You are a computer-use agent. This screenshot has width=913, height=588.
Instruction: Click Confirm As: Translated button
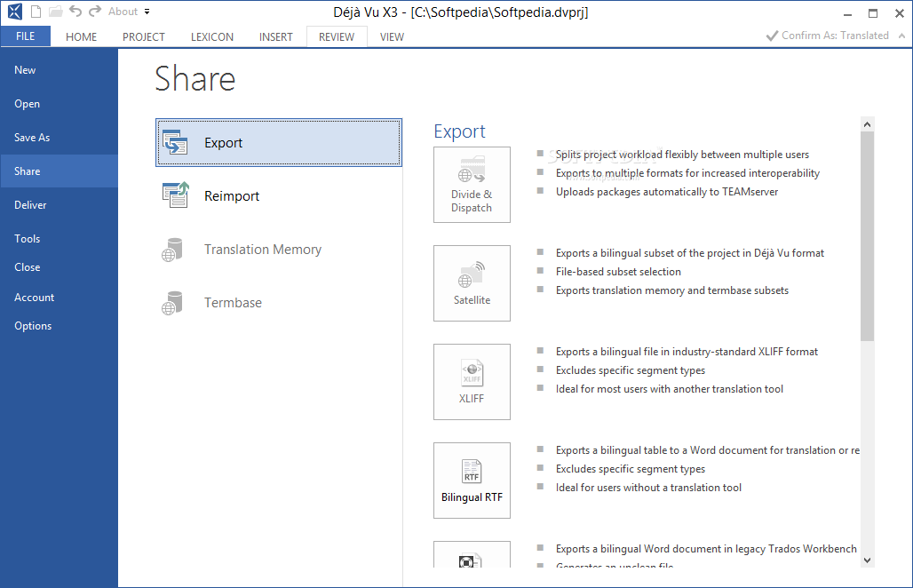828,36
